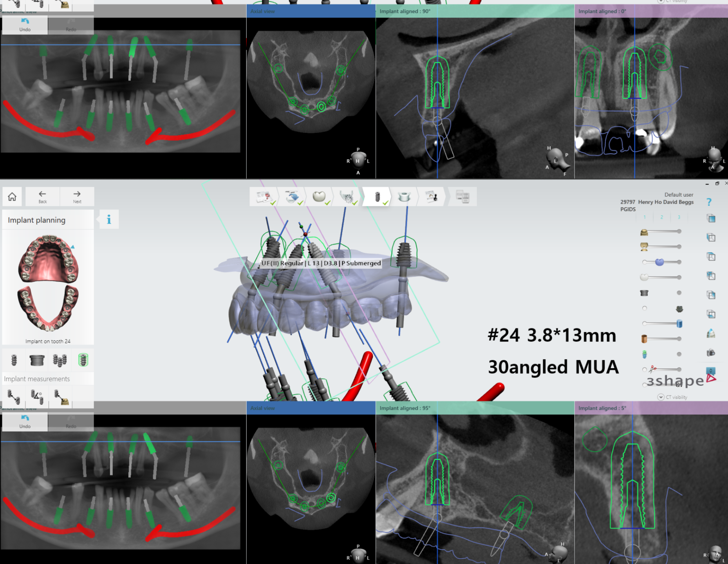
Task: Select visibility preset 1
Action: 645,217
